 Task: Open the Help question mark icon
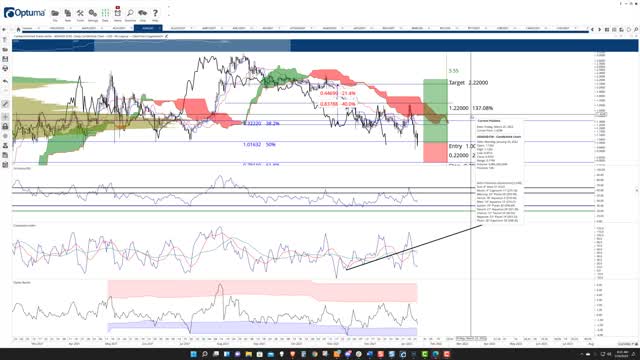click(x=155, y=14)
